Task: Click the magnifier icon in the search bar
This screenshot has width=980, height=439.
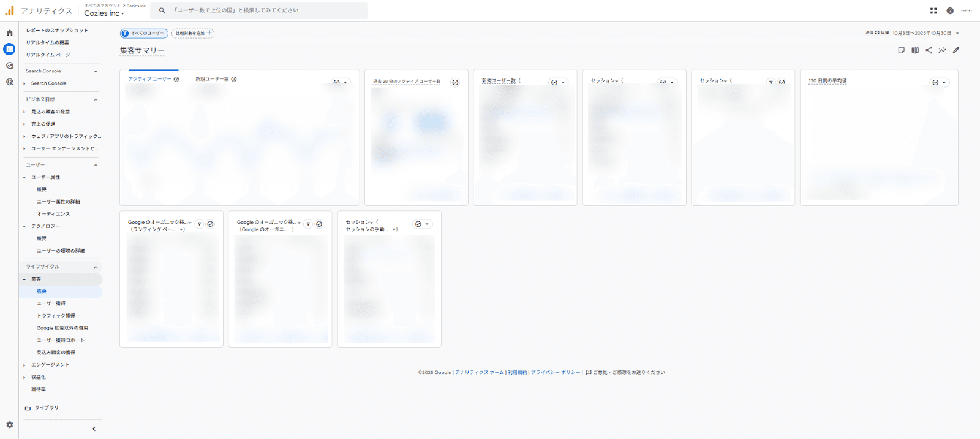Action: tap(162, 10)
